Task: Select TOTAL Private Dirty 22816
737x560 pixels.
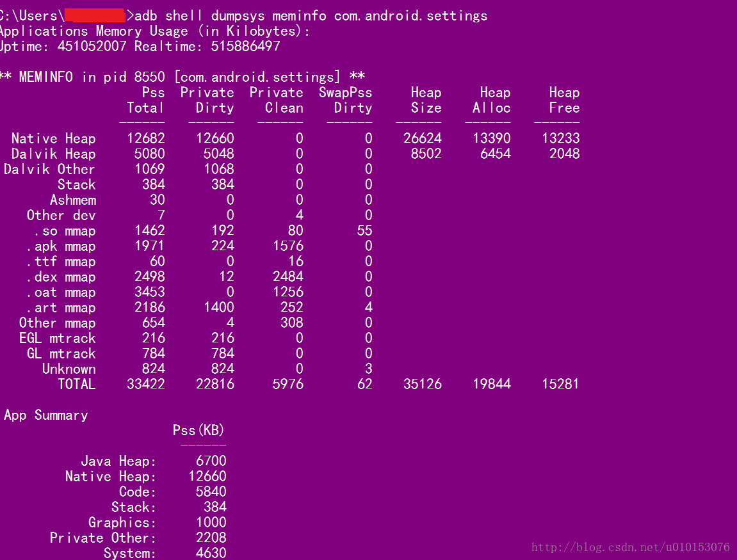Action: (215, 384)
